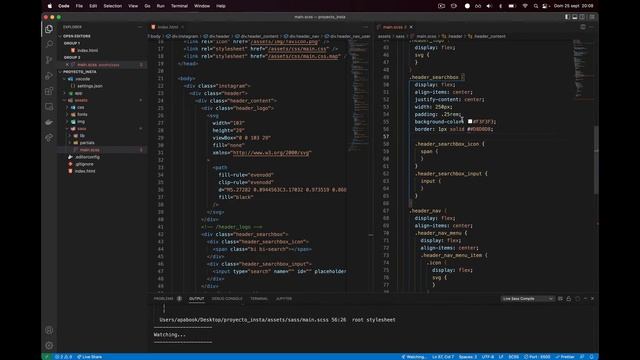640x360 pixels.
Task: Open the Extensions view
Action: point(49,91)
